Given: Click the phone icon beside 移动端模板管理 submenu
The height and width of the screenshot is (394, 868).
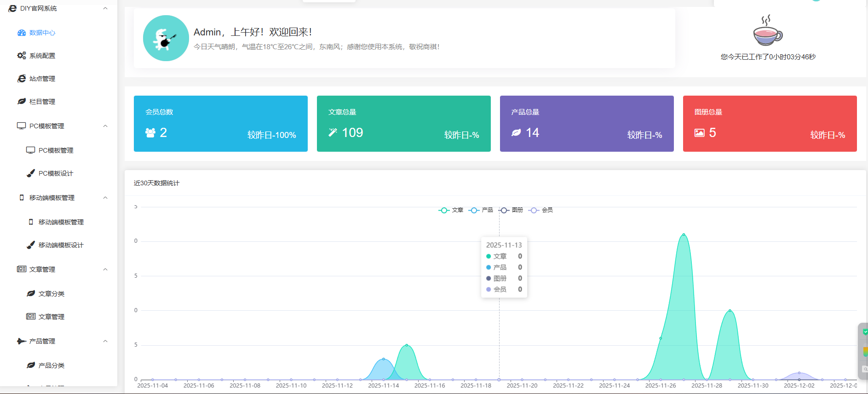Looking at the screenshot, I should tap(31, 222).
